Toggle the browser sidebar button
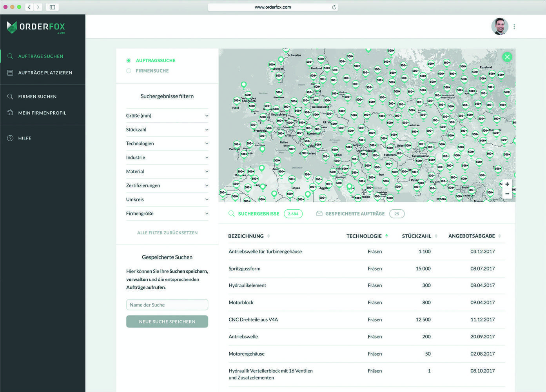 pyautogui.click(x=52, y=7)
